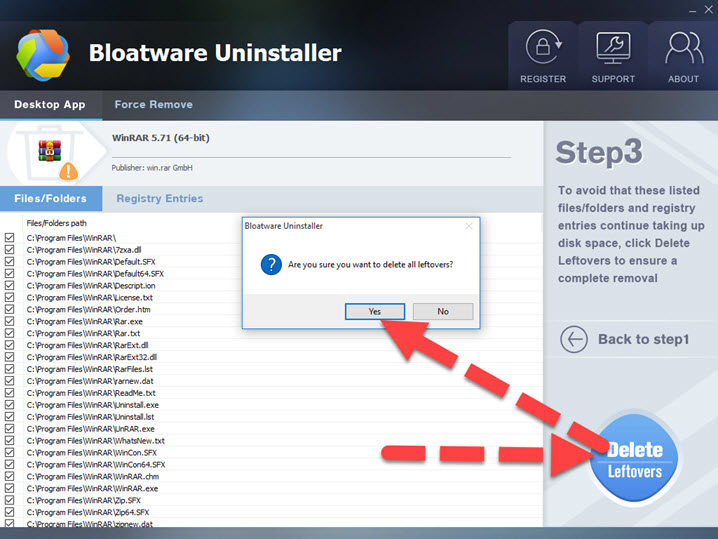718x539 pixels.
Task: Toggle the WinCon64.SFX checkbox
Action: [x=9, y=464]
